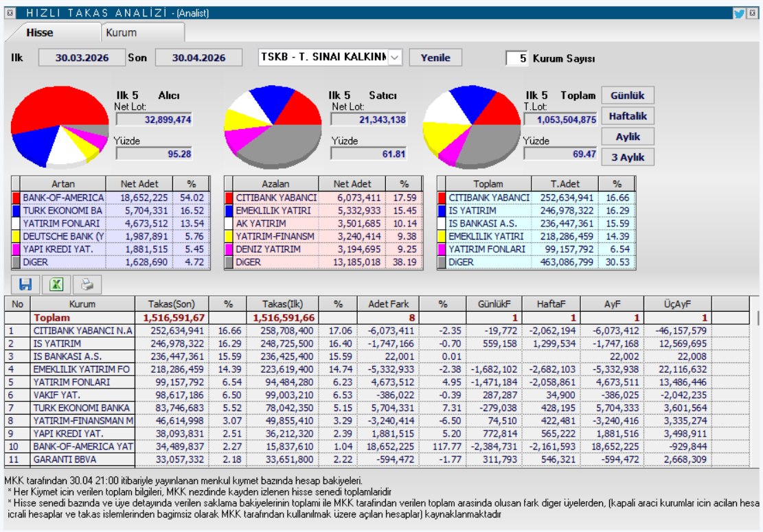Choose the Aylık period button

tap(627, 137)
